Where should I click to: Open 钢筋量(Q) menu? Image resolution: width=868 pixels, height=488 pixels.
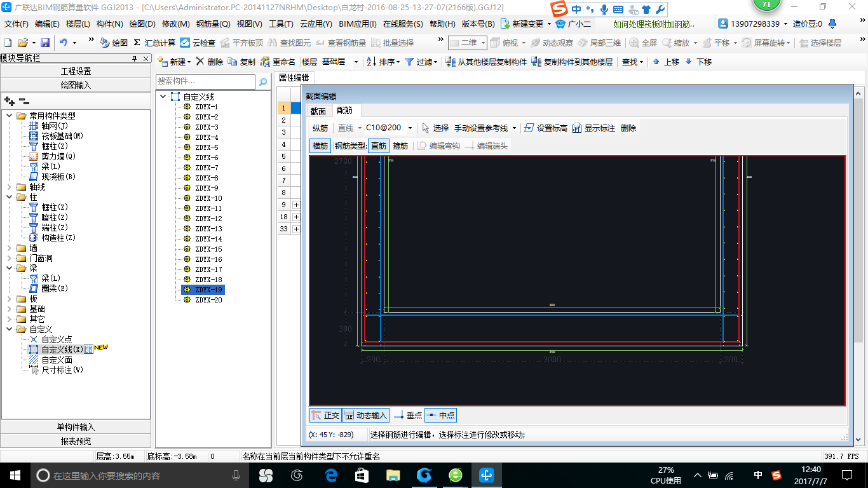coord(213,24)
